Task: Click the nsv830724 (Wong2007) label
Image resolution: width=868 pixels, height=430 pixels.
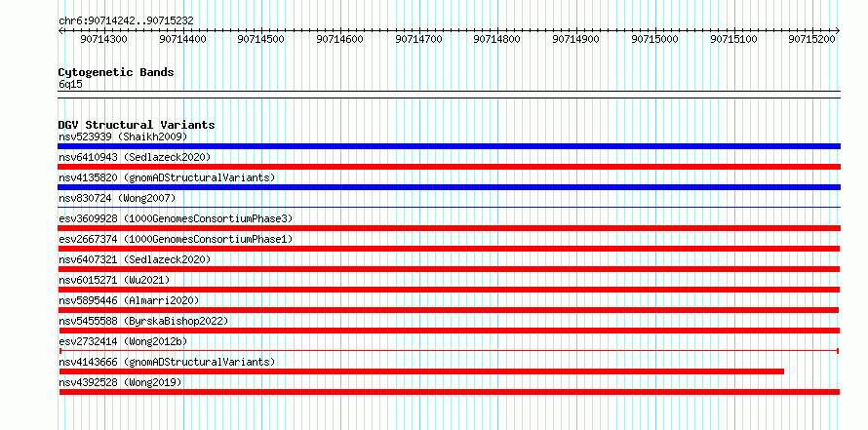Action: [x=117, y=198]
